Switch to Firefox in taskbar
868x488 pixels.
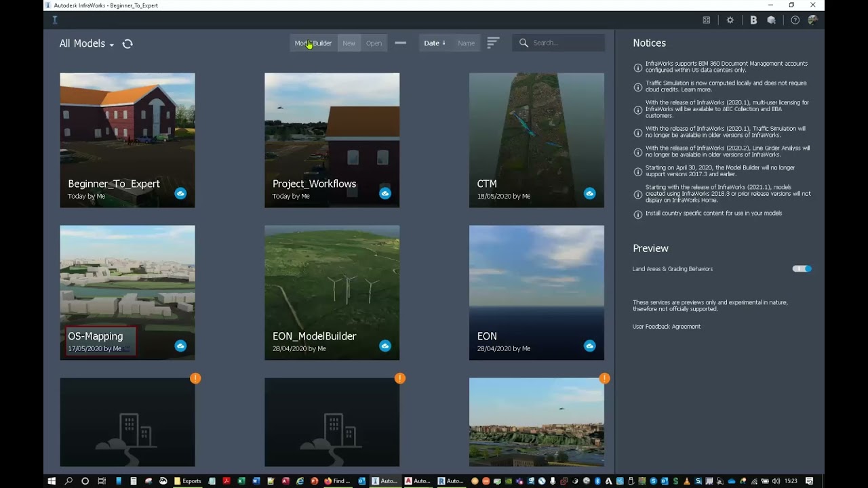point(337,481)
